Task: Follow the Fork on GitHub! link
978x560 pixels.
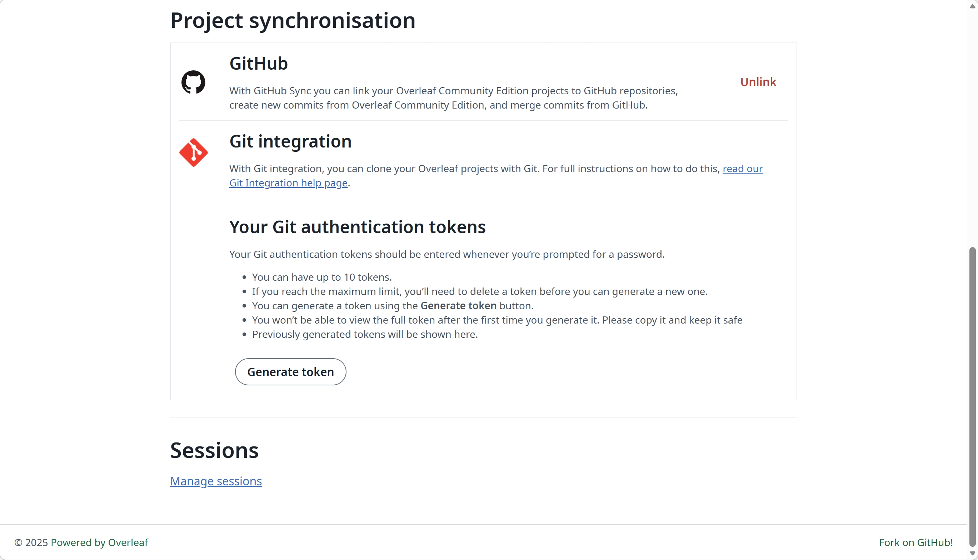Action: (915, 542)
